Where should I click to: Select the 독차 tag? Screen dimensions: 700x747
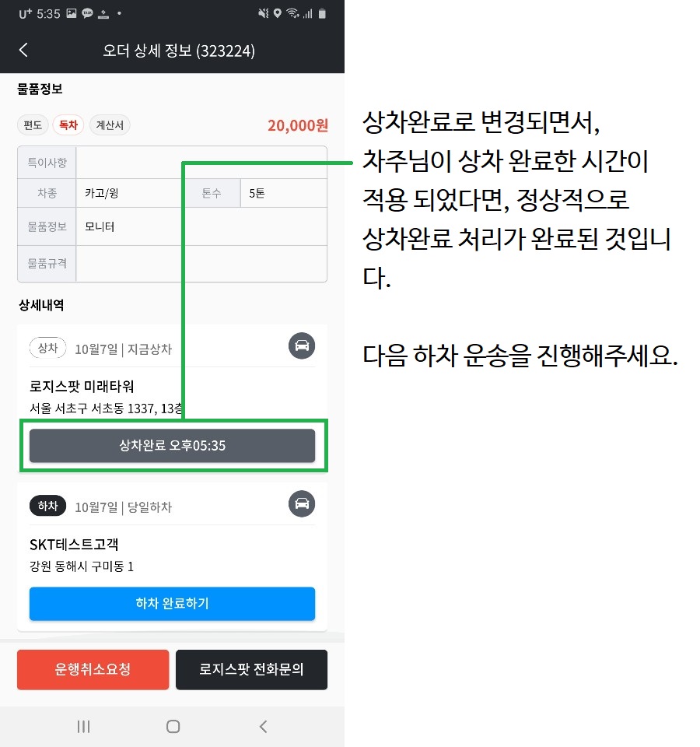coord(69,124)
